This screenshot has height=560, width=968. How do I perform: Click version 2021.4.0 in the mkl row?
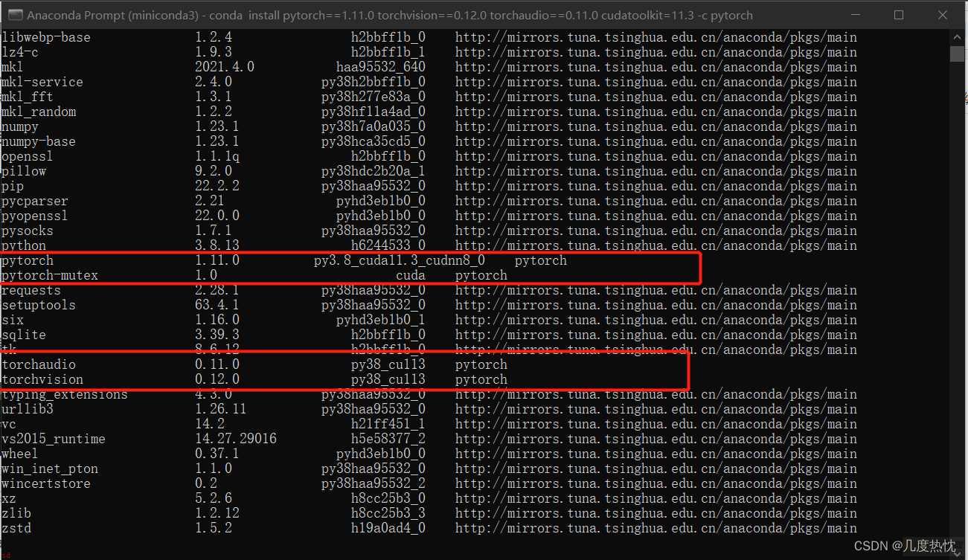[225, 67]
